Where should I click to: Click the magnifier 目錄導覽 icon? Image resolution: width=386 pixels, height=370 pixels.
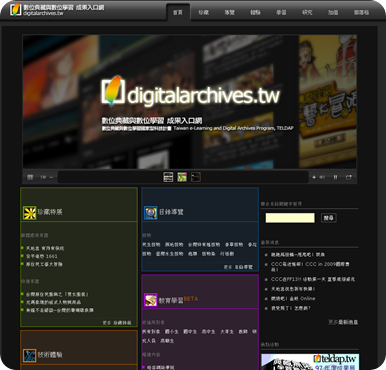point(151,213)
